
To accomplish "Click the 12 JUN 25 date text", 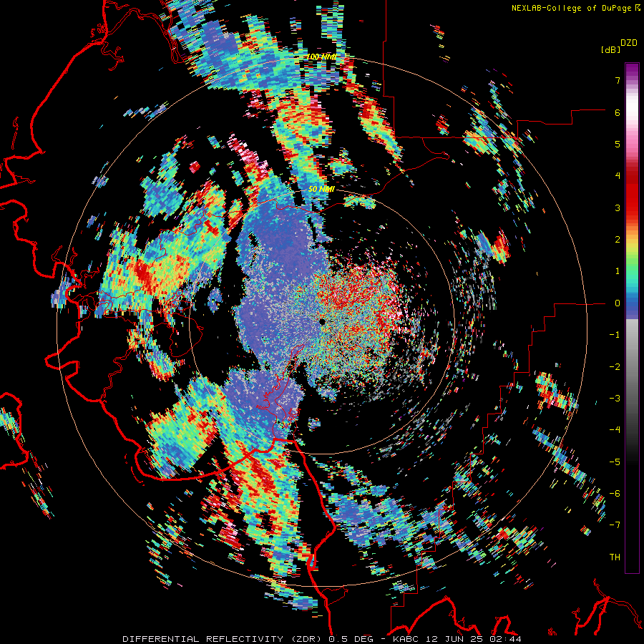I will point(454,639).
